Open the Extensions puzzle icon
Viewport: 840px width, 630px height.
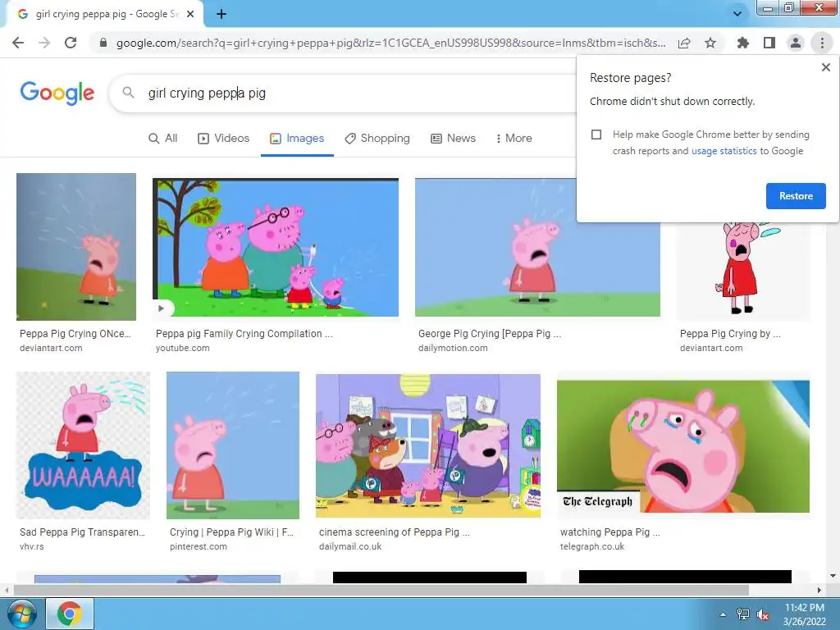pyautogui.click(x=743, y=43)
